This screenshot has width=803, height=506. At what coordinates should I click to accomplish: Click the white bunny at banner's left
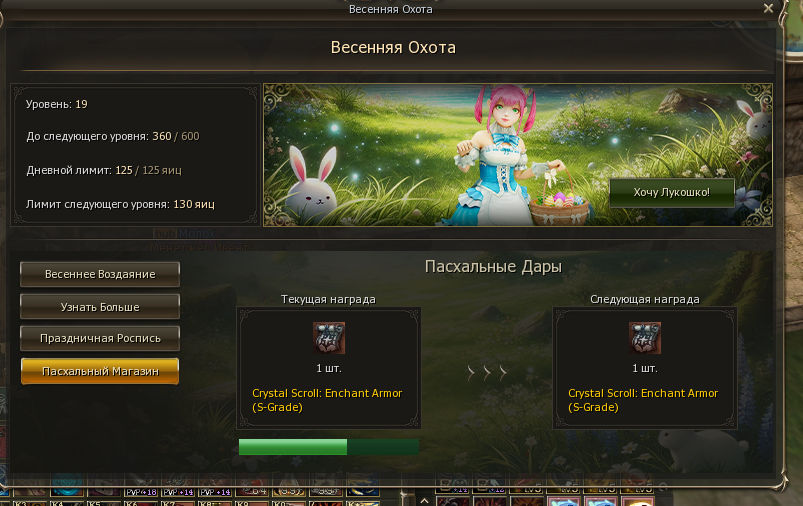pyautogui.click(x=311, y=183)
